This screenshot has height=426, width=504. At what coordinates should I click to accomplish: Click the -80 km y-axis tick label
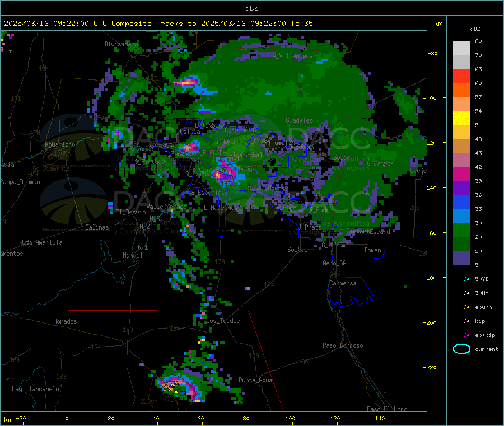[432, 53]
